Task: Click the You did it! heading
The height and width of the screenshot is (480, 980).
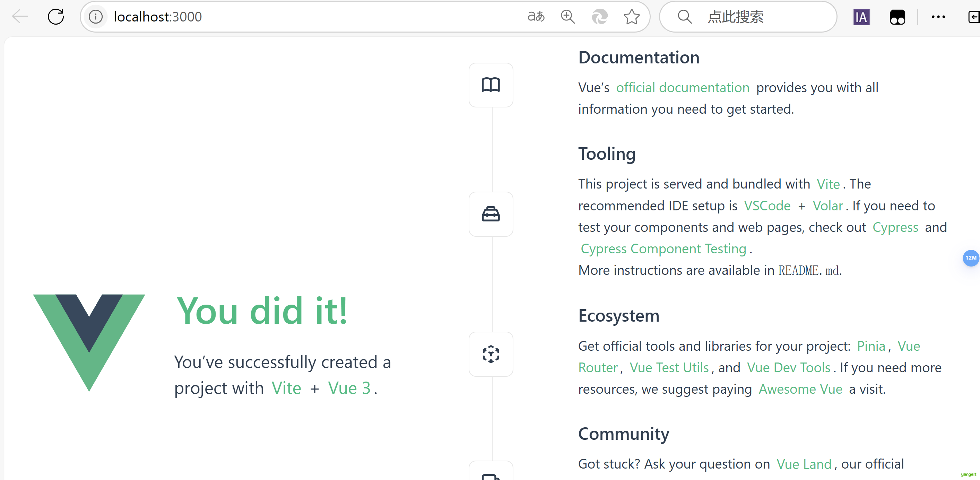Action: (x=262, y=311)
